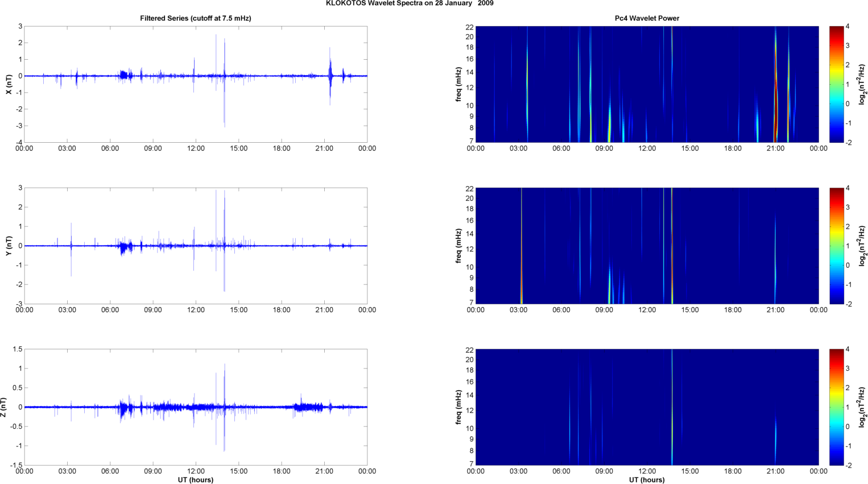Click the top spectrogram's colorbar
868x484 pixels.
pos(836,84)
